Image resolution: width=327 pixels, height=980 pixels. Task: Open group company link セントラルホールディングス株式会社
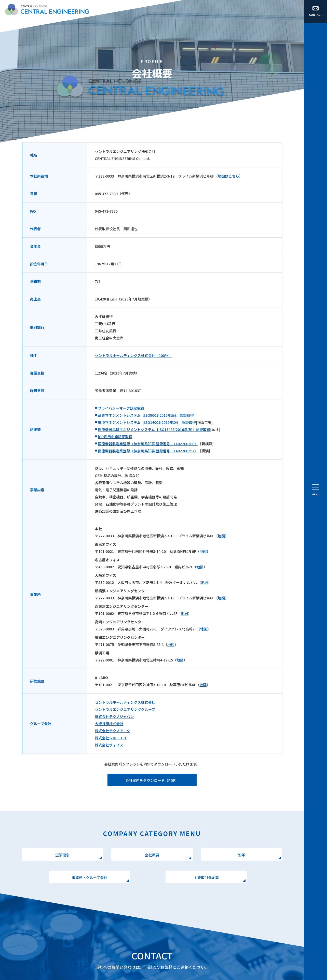pos(125,702)
